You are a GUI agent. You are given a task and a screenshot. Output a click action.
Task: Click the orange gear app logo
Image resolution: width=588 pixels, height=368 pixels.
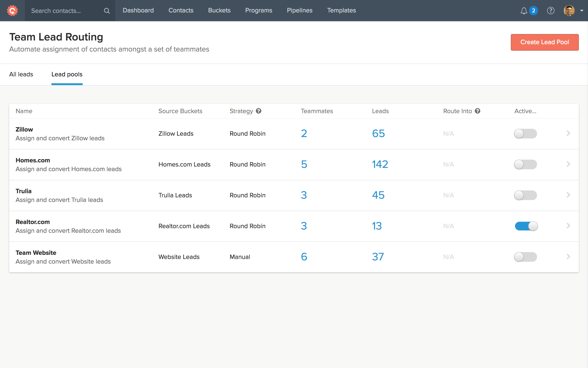[x=12, y=11]
